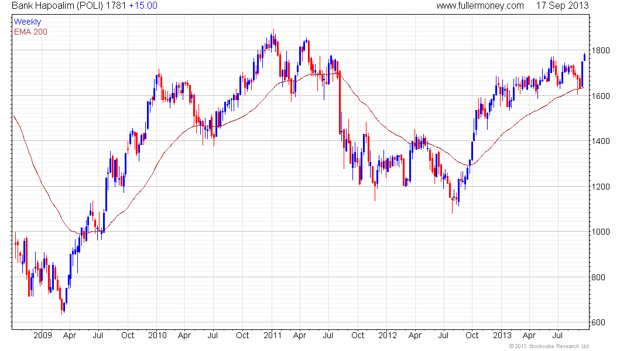Click the Bank Hapoalim (POLI) chart title
The width and height of the screenshot is (644, 351).
point(57,6)
